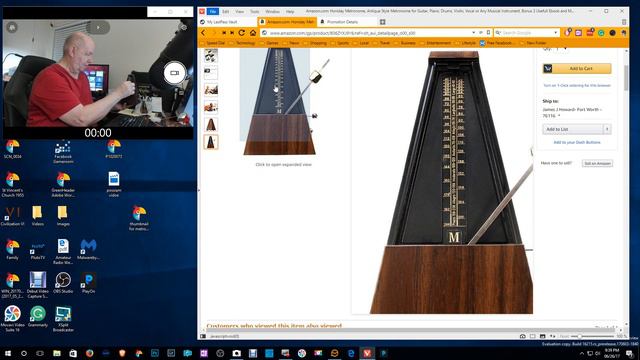Open Videos folder on desktop
Image resolution: width=640 pixels, height=360 pixels.
click(37, 216)
